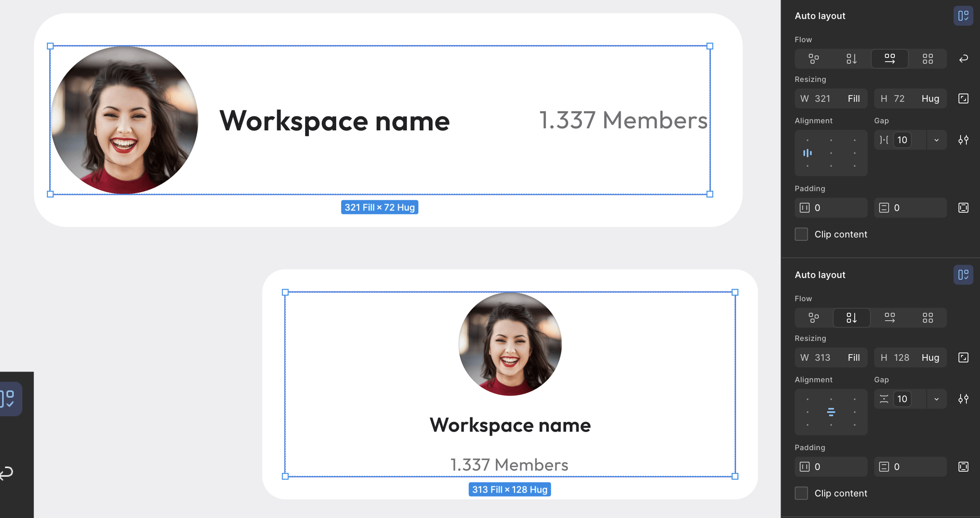Open the Hug height sizing dropdown for H 128
This screenshot has height=518, width=980.
pos(930,357)
